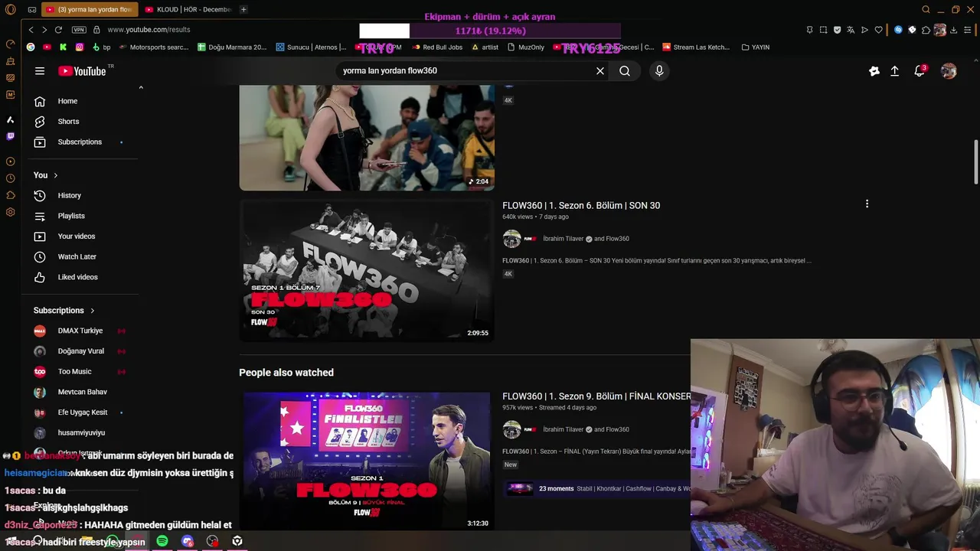Expand the 23 moments chapters row
Image resolution: width=980 pixels, height=551 pixels.
[x=596, y=488]
